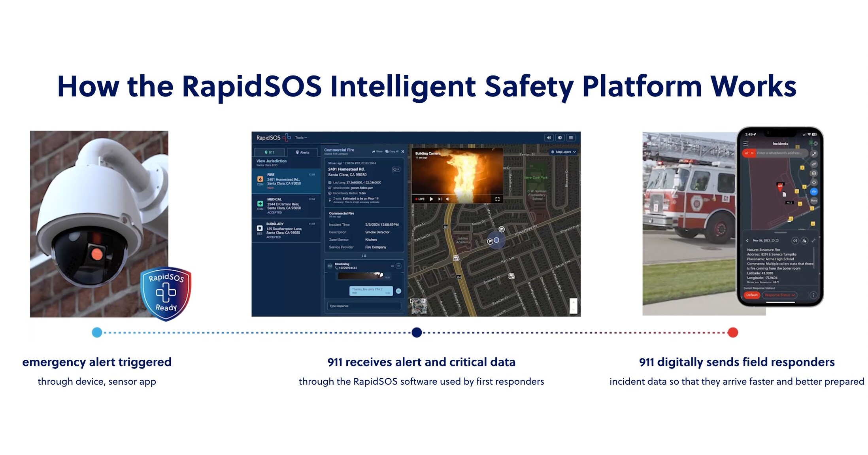Viewport: 868px width, 455px height.
Task: Click the red timeline dot
Action: [x=733, y=332]
